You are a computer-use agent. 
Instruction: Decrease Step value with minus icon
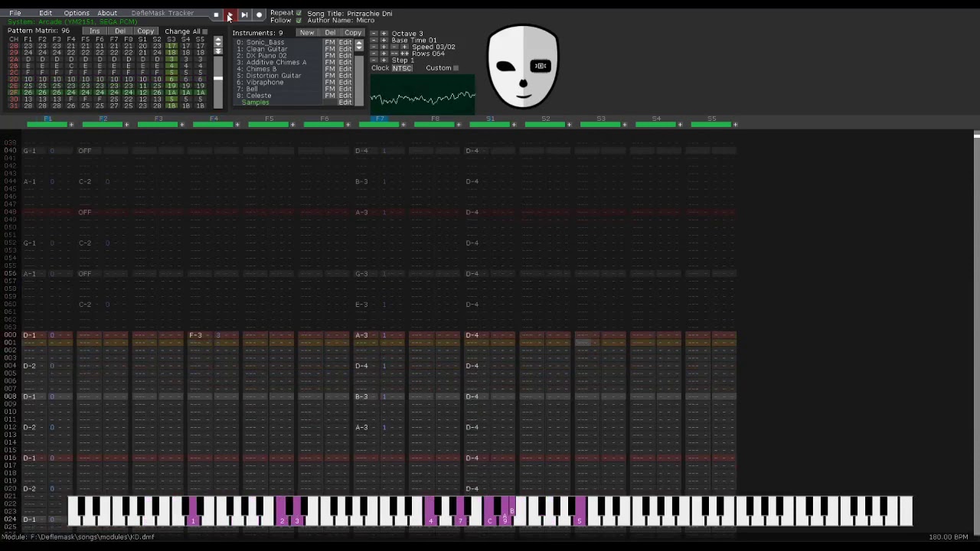pos(374,60)
